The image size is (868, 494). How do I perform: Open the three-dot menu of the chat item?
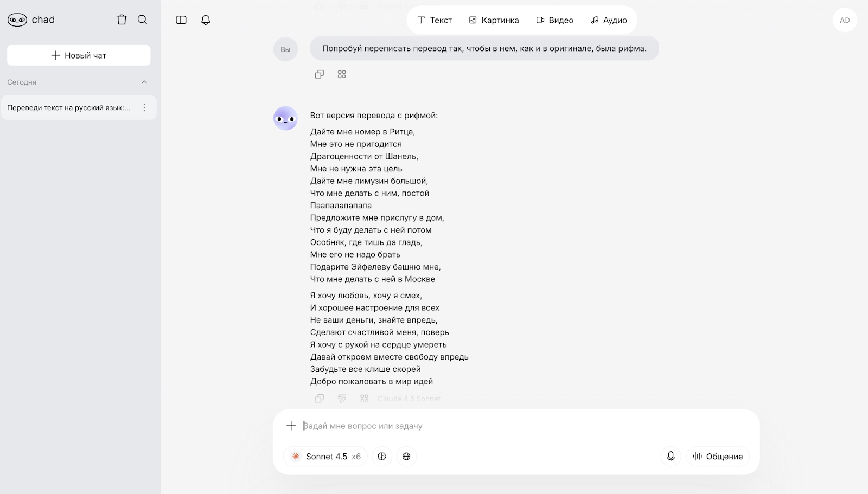tap(144, 108)
